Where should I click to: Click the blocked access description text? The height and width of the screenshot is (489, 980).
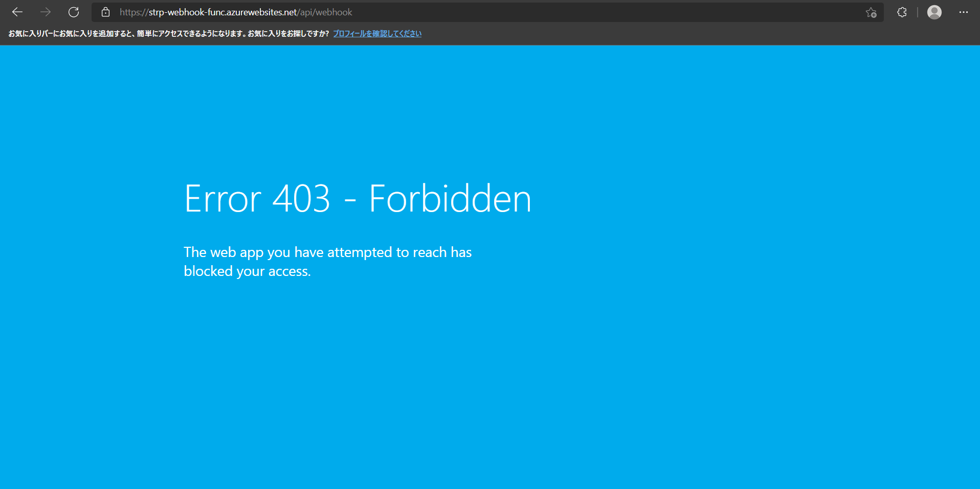328,261
